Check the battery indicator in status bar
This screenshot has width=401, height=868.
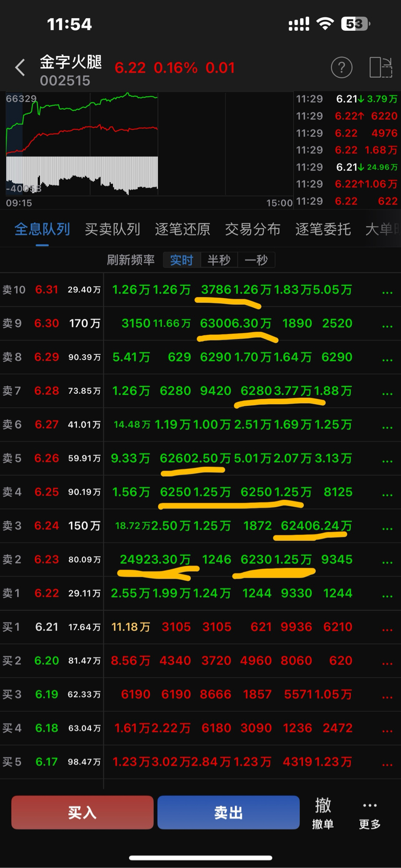[356, 24]
